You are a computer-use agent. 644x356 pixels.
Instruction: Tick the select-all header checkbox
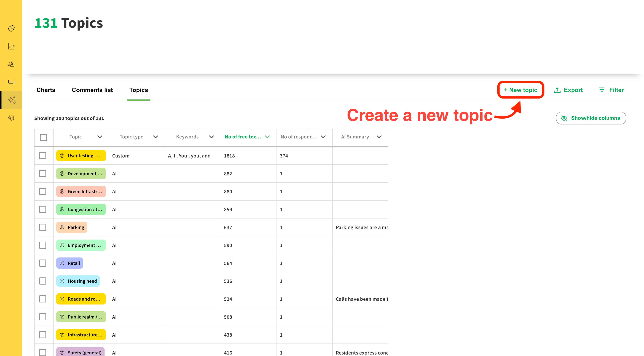point(43,137)
